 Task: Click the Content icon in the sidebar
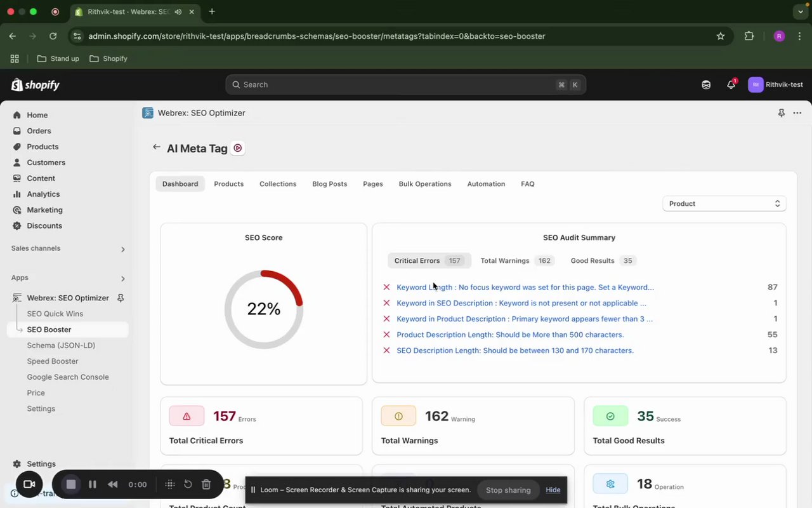(x=17, y=178)
